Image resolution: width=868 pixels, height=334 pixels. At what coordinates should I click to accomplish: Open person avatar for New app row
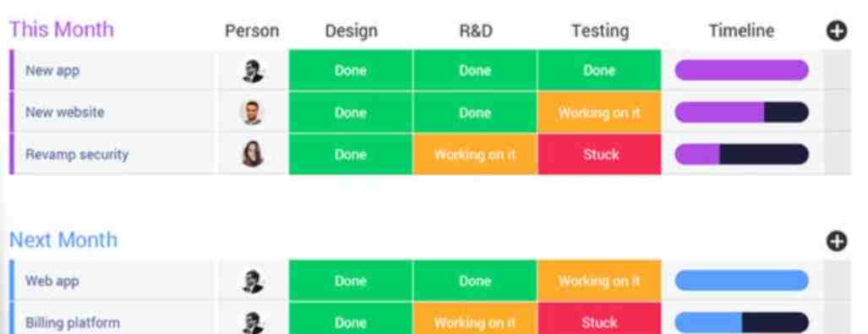pyautogui.click(x=253, y=71)
